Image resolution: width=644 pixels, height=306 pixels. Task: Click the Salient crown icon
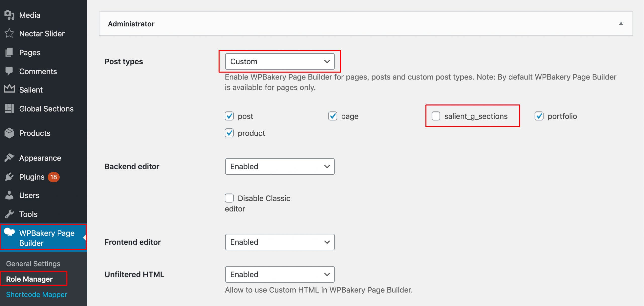click(x=9, y=89)
